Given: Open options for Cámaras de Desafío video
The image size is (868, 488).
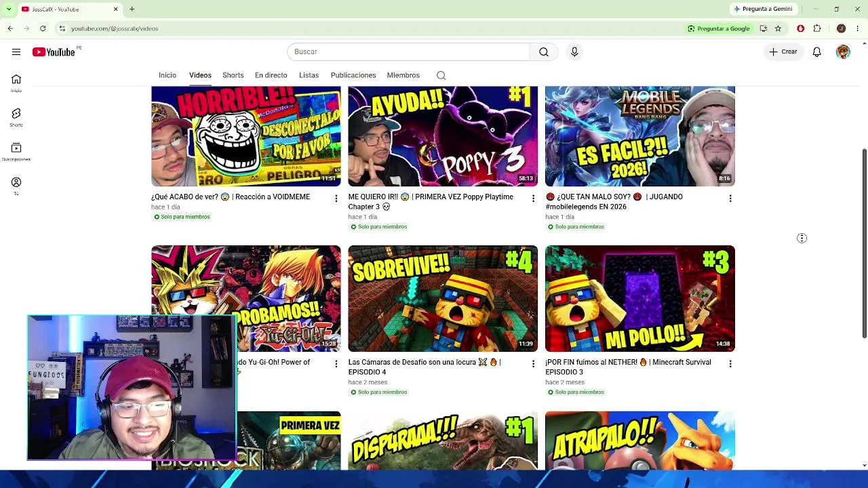Looking at the screenshot, I should (533, 364).
